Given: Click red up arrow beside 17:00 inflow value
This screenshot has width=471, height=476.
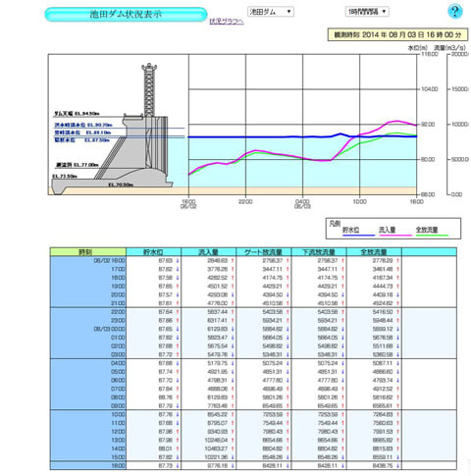Looking at the screenshot, I should pyautogui.click(x=233, y=269).
